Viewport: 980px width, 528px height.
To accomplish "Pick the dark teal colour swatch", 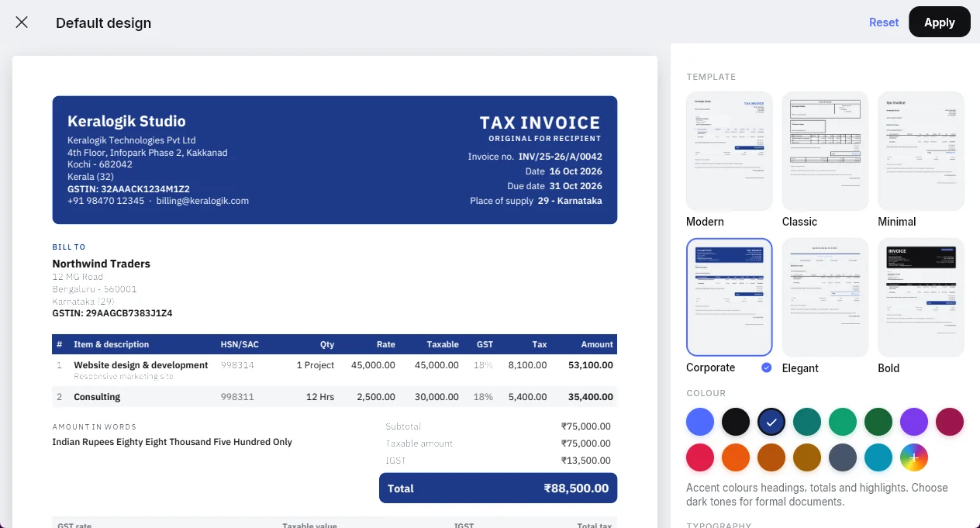I will pos(807,422).
